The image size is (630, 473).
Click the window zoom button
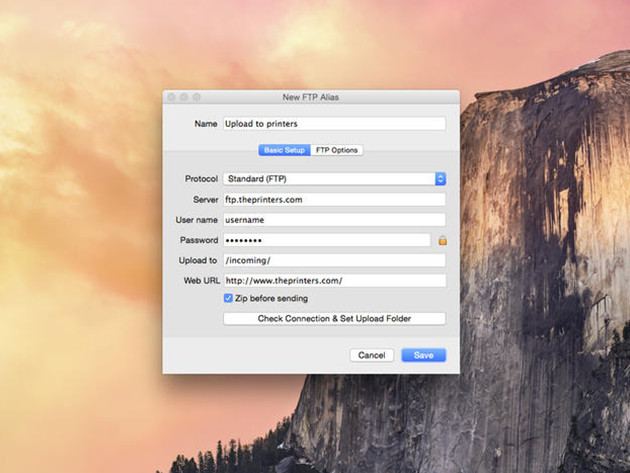tap(196, 97)
